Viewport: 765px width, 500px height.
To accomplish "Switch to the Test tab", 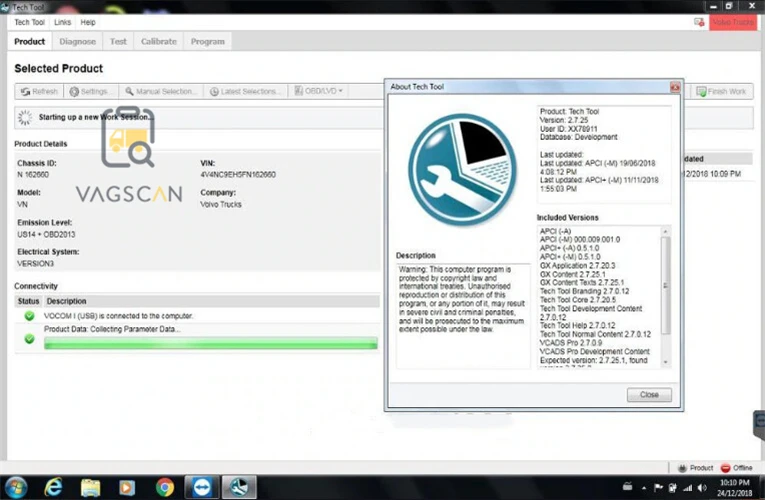I will [118, 41].
